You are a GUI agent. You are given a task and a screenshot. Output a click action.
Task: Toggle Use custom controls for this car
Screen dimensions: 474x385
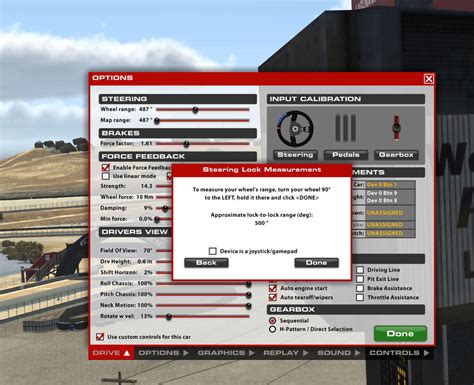coord(100,337)
